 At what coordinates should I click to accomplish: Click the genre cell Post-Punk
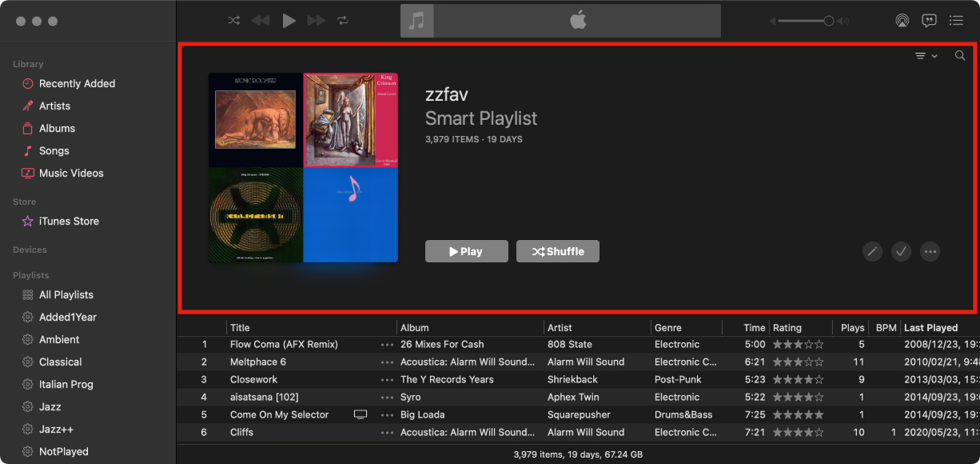[x=679, y=379]
